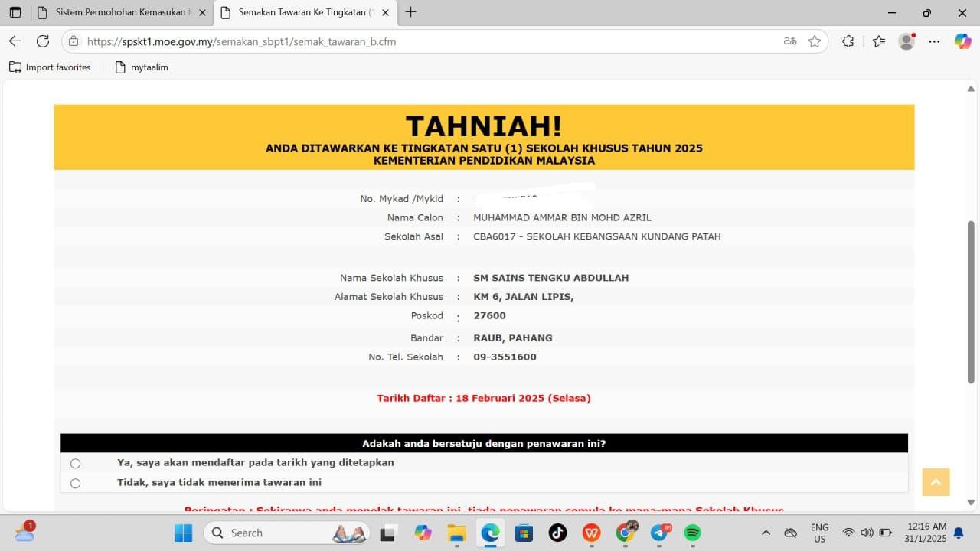Open a new browser tab
980x551 pixels.
tap(411, 12)
